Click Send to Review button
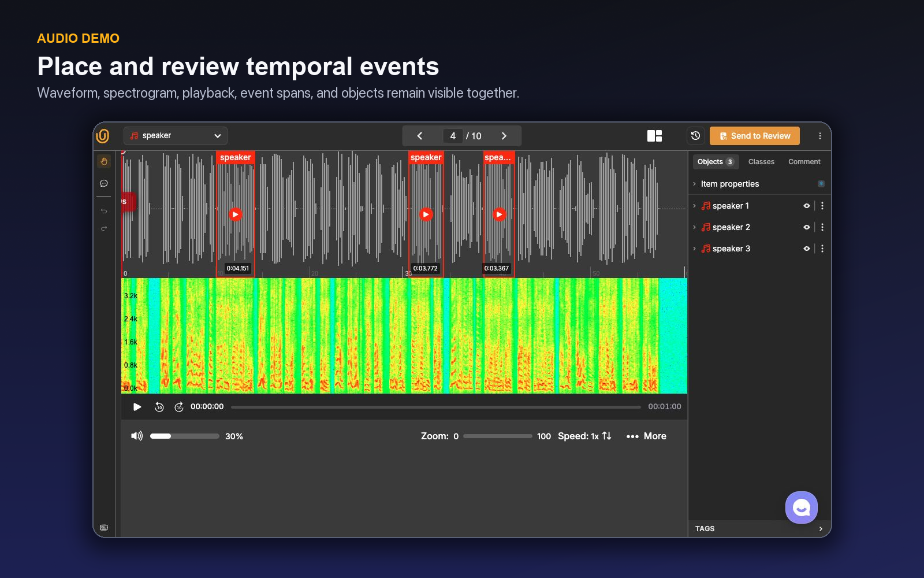Screen dimensions: 924x578 click(x=755, y=136)
